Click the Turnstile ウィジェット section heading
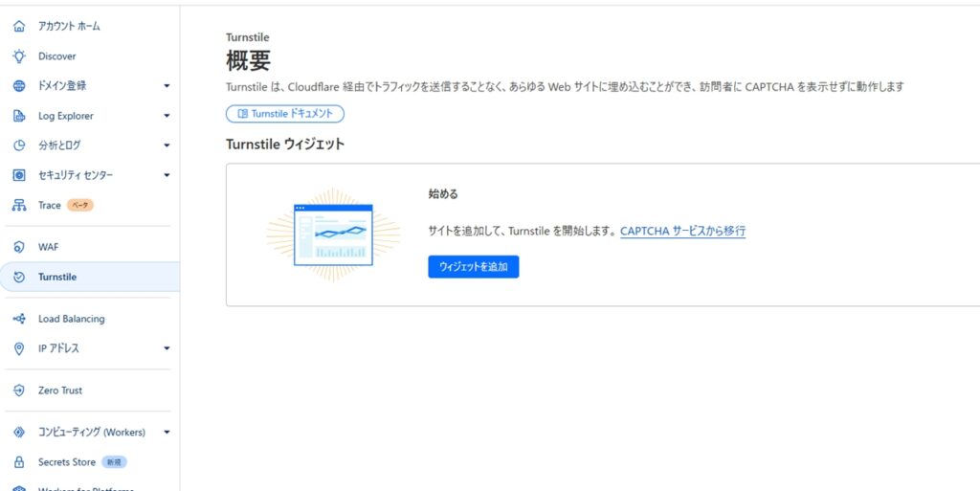 tap(285, 145)
